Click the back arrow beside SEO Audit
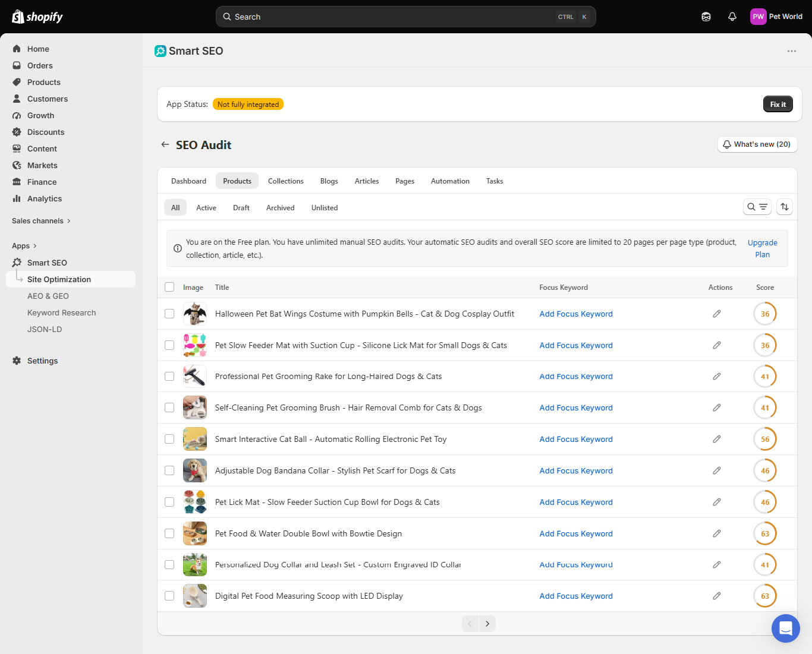The width and height of the screenshot is (812, 654). tap(165, 144)
